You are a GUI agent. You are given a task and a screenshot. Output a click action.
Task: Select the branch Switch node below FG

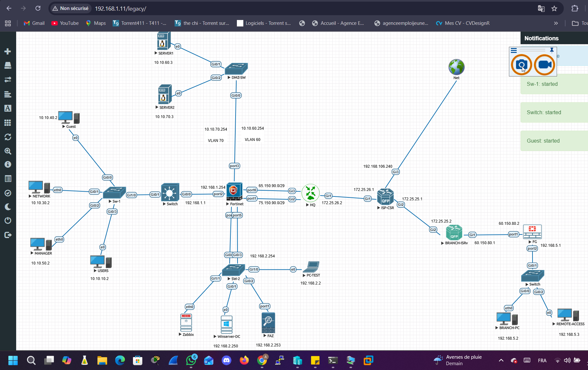click(x=532, y=276)
